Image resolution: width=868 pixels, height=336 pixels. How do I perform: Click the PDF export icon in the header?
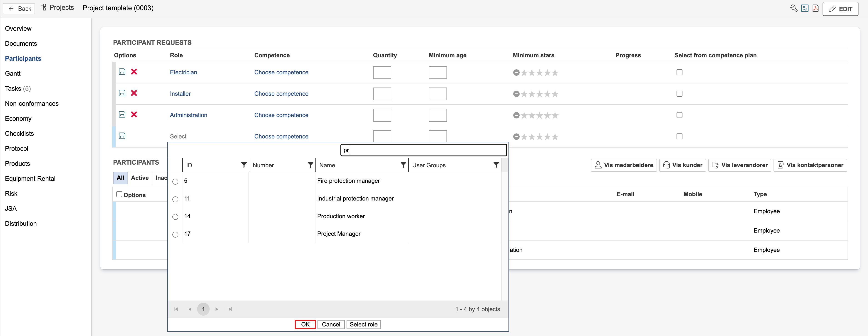pos(815,8)
